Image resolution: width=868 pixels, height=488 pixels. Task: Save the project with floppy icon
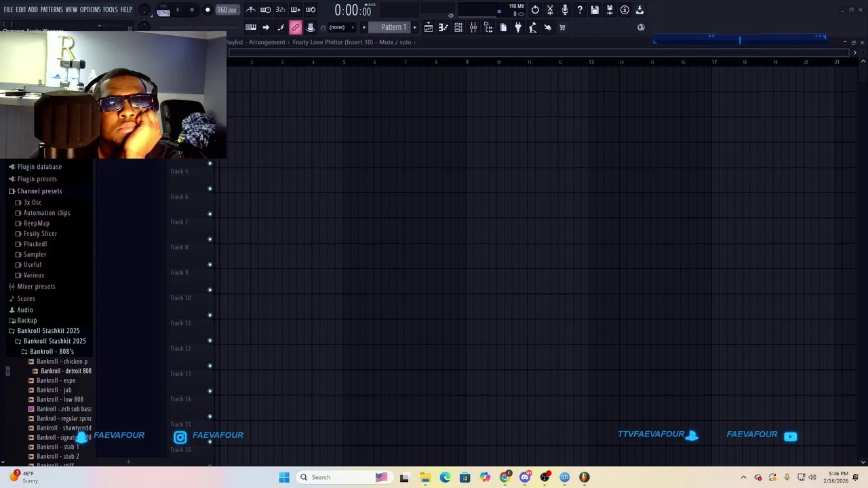[x=595, y=9]
